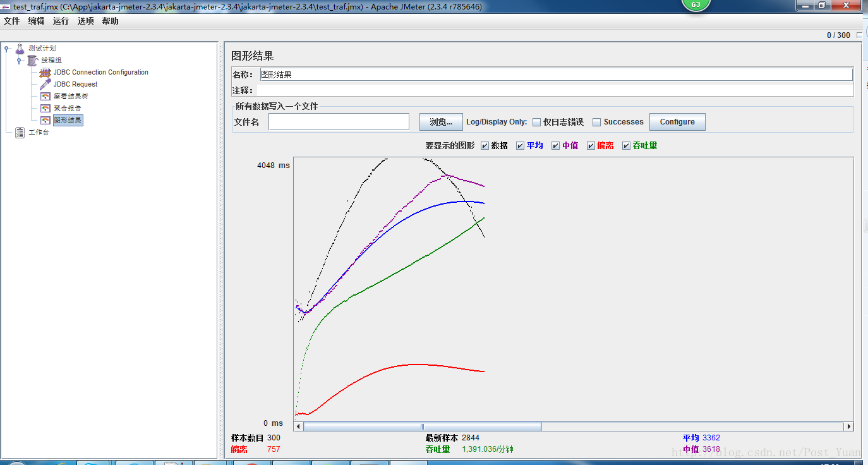The height and width of the screenshot is (465, 868).
Task: Click the blue 平均 value 3362
Action: tap(711, 438)
